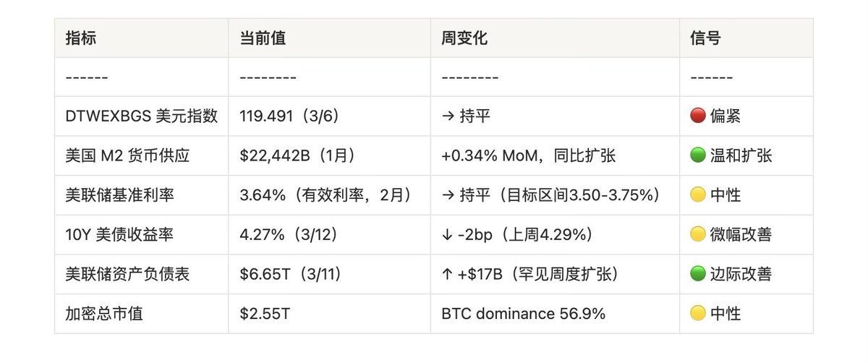
Task: Click the 信号 column header
Action: tap(705, 38)
